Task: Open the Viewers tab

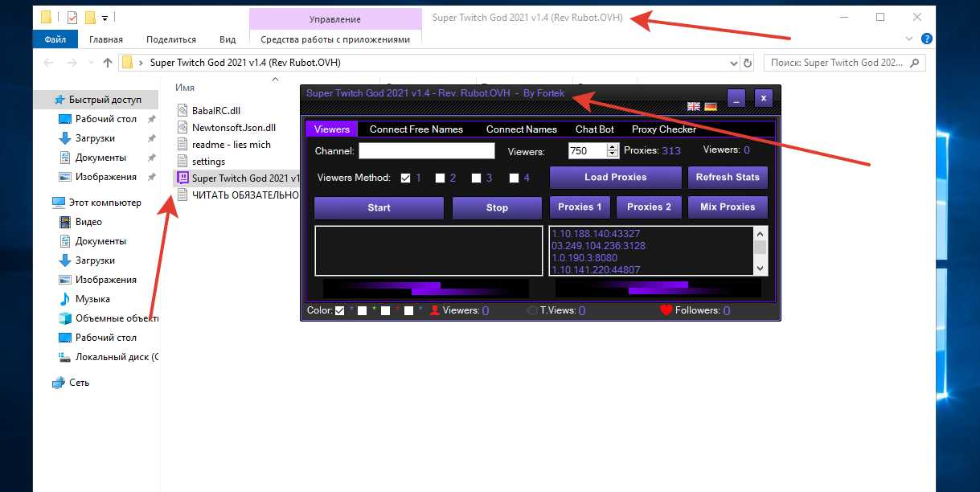Action: pyautogui.click(x=332, y=129)
